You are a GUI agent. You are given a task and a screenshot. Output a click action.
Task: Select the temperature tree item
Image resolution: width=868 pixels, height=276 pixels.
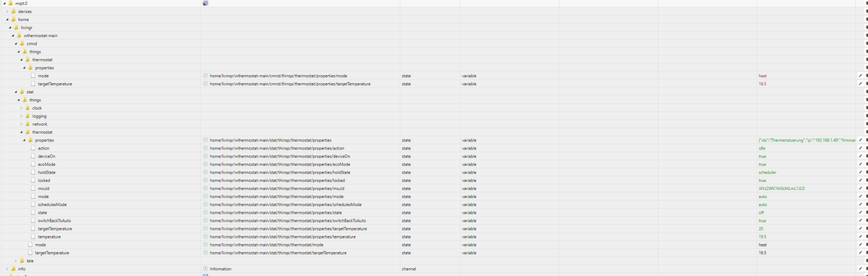click(x=49, y=236)
